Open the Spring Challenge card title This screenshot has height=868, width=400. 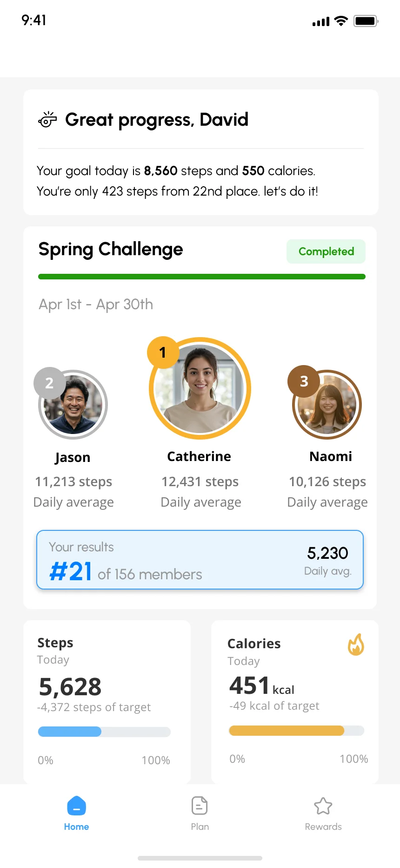pos(111,249)
